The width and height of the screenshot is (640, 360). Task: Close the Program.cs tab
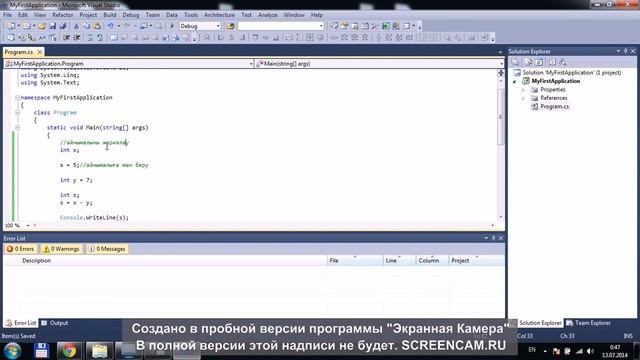40,52
